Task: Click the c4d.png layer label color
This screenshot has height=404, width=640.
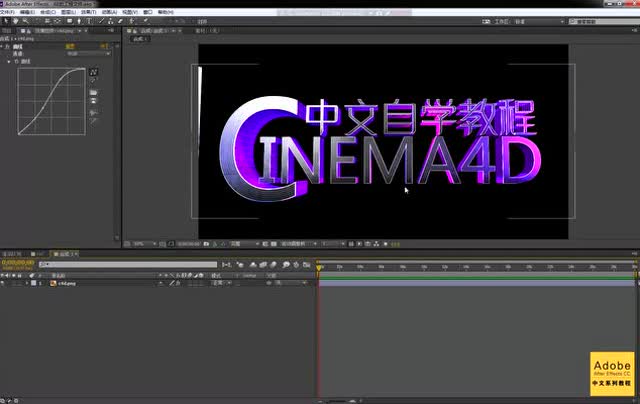Action: pos(34,283)
